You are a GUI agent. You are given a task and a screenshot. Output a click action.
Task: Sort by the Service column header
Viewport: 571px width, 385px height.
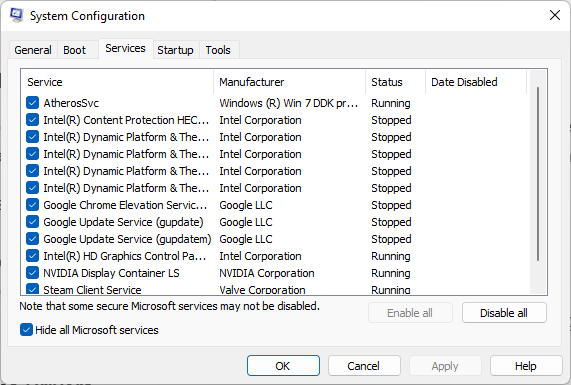(x=117, y=82)
